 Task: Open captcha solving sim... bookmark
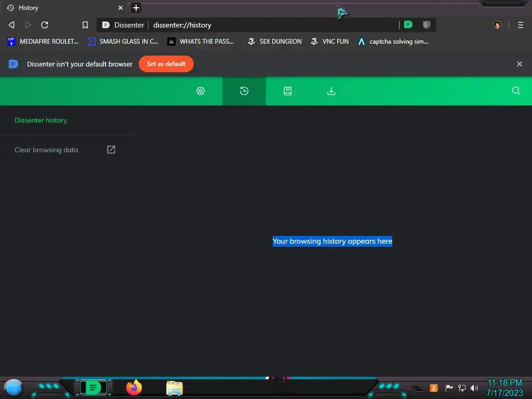click(393, 42)
